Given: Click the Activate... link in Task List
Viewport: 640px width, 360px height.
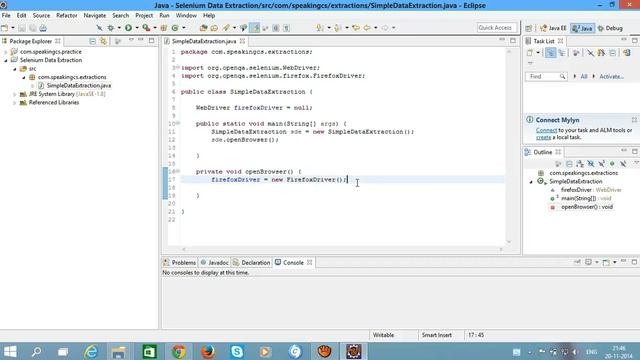Looking at the screenshot, I should [x=611, y=76].
